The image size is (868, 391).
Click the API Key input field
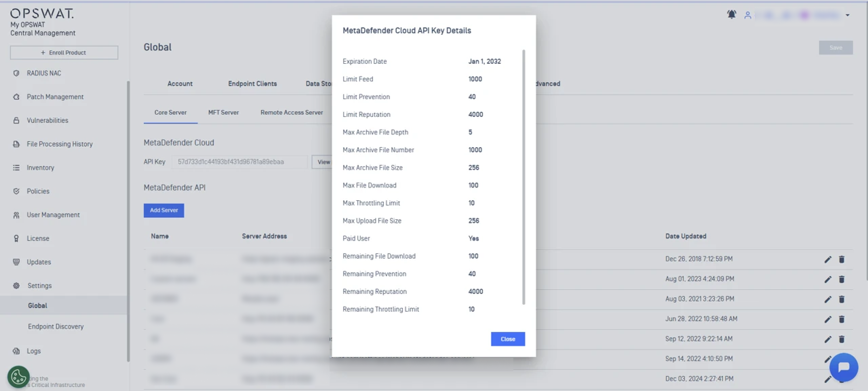pyautogui.click(x=239, y=162)
